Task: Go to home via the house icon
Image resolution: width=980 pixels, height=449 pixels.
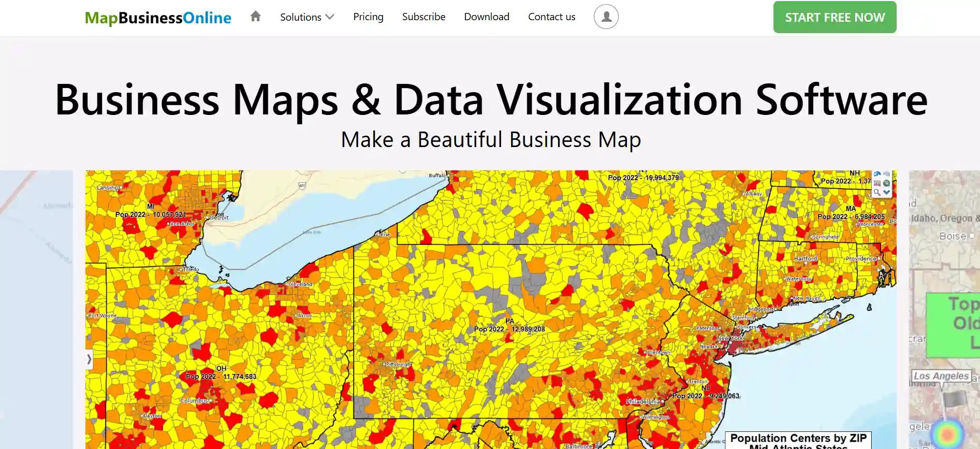Action: (255, 17)
